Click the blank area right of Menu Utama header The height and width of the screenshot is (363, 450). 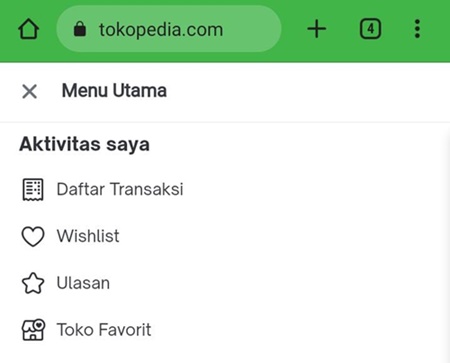[308, 91]
